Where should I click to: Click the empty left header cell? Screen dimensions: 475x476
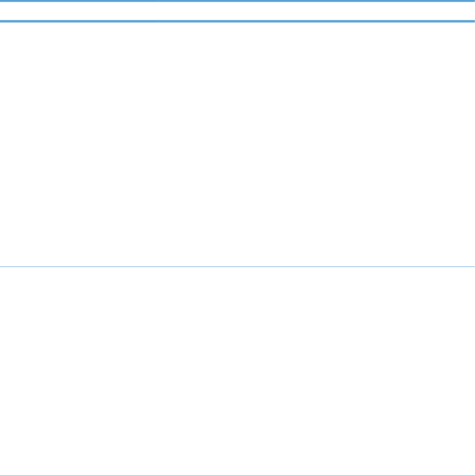click(79, 11)
